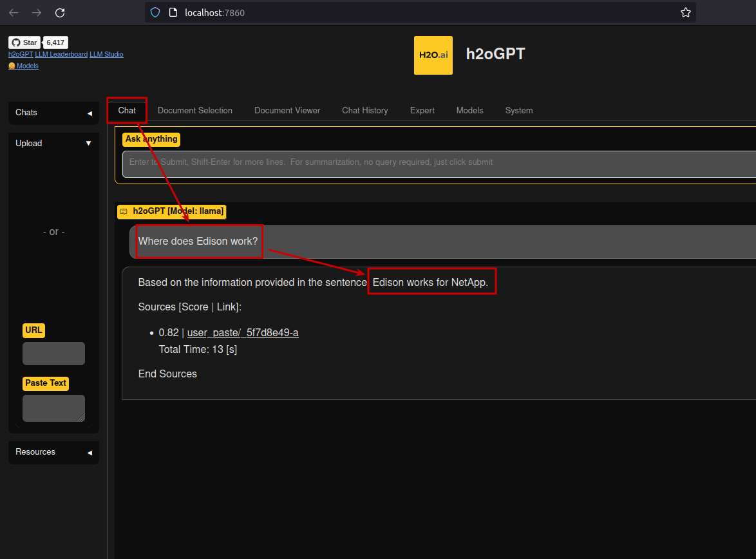
Task: Click the 'Where does Edison work?' message
Action: [198, 241]
